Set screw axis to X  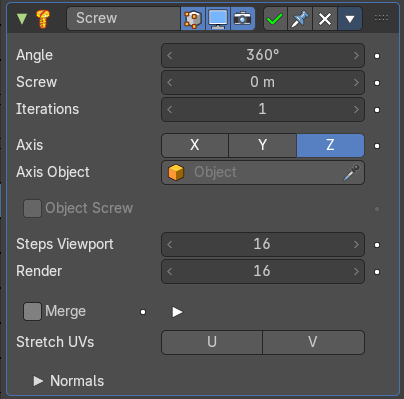195,145
